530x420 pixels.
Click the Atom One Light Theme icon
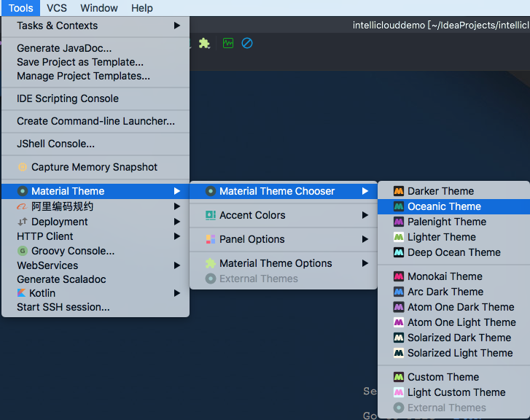(x=399, y=322)
